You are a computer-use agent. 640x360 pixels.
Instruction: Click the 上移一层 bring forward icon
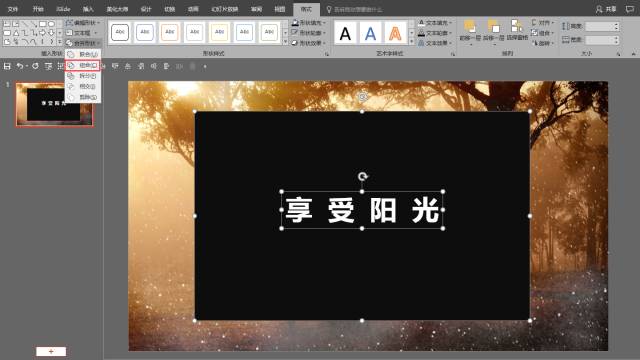point(470,27)
